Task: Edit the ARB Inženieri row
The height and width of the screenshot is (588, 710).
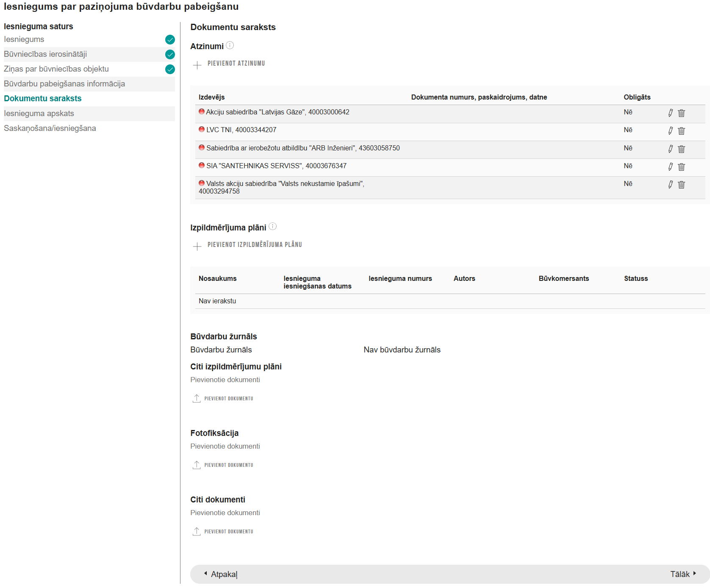Action: (671, 149)
